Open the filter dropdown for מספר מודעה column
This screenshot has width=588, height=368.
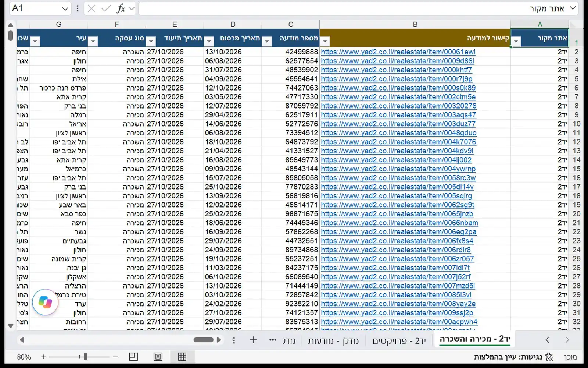(x=267, y=42)
